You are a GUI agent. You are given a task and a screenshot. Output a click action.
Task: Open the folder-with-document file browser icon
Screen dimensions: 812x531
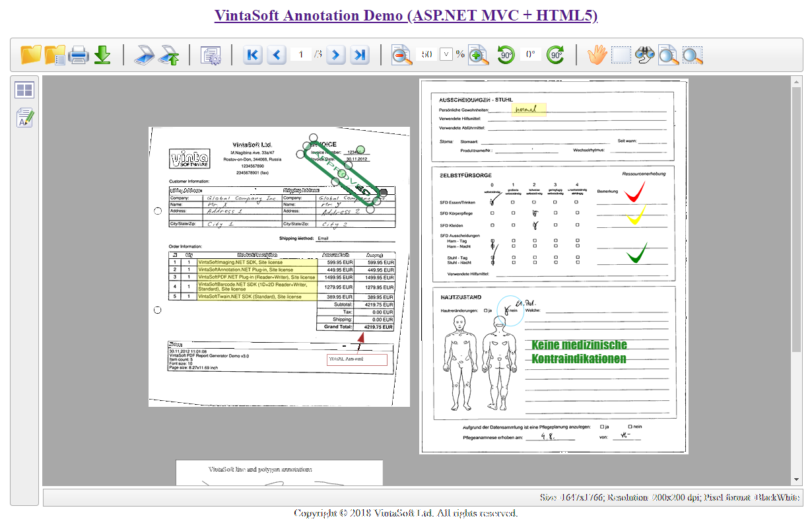coord(55,54)
